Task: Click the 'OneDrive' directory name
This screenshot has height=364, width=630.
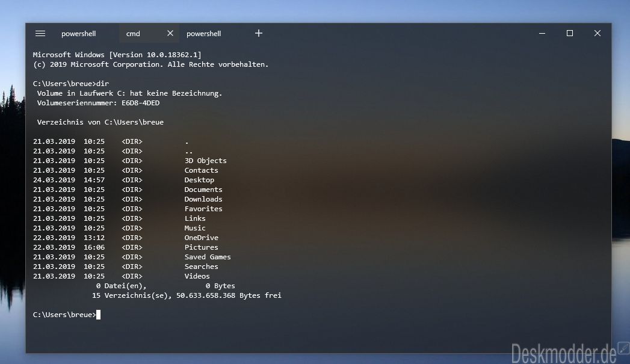Action: [202, 238]
